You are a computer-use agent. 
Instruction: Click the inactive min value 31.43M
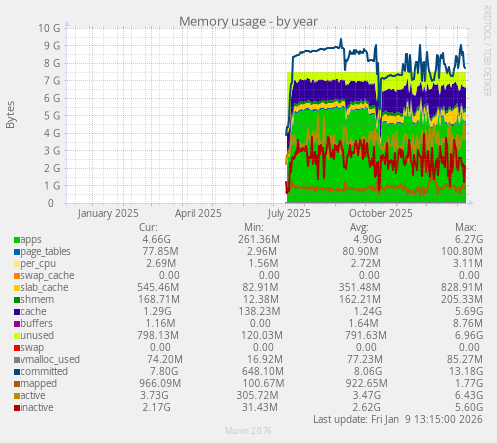(x=260, y=407)
